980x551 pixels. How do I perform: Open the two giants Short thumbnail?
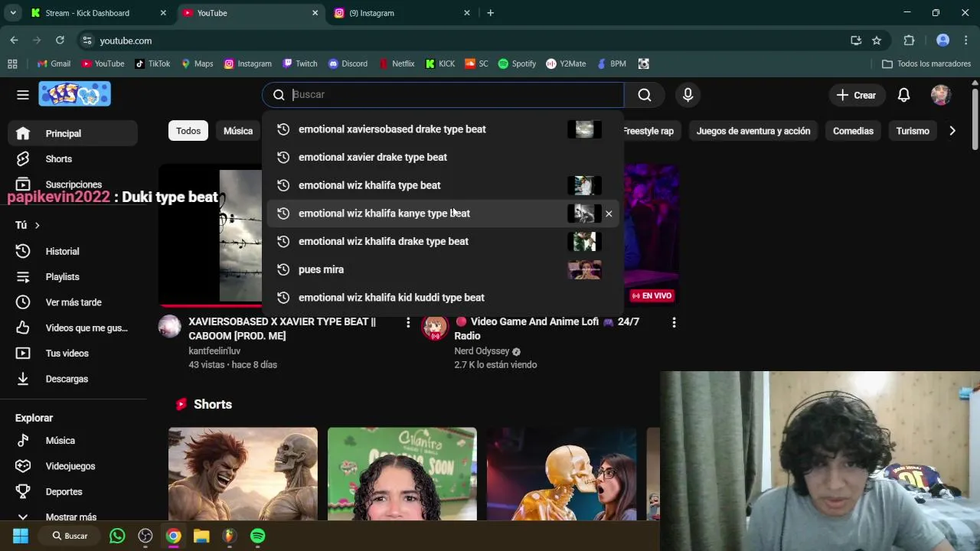pyautogui.click(x=243, y=474)
